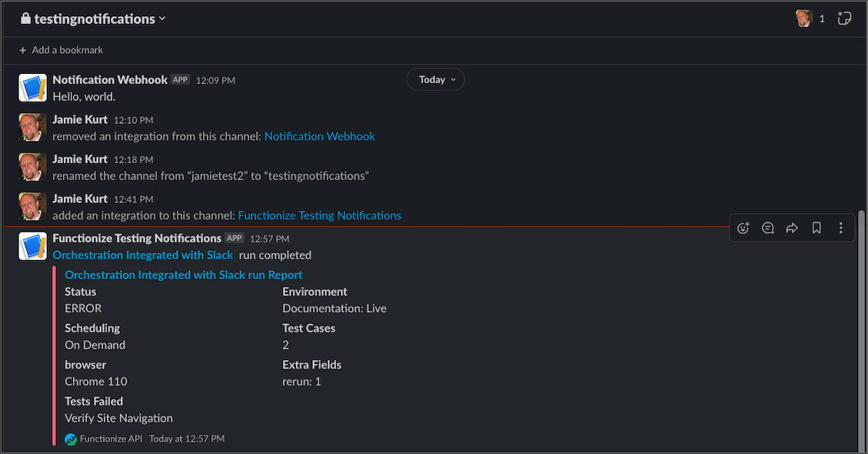
Task: View channel members via the header avatar
Action: click(x=803, y=18)
